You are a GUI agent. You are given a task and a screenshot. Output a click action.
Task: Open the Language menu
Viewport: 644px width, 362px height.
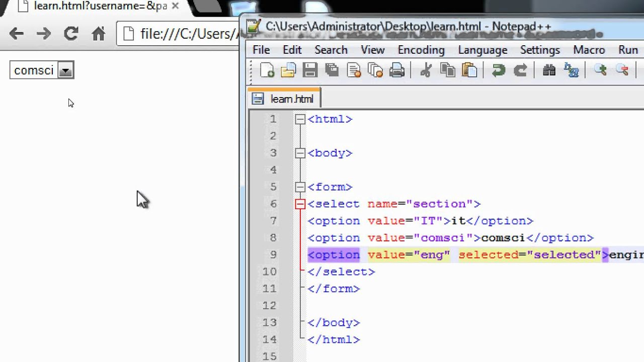482,50
